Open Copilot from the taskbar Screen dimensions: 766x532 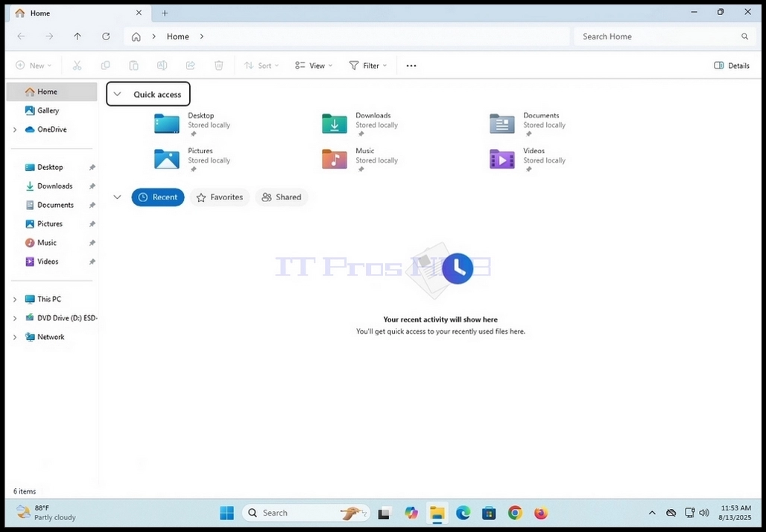(411, 513)
